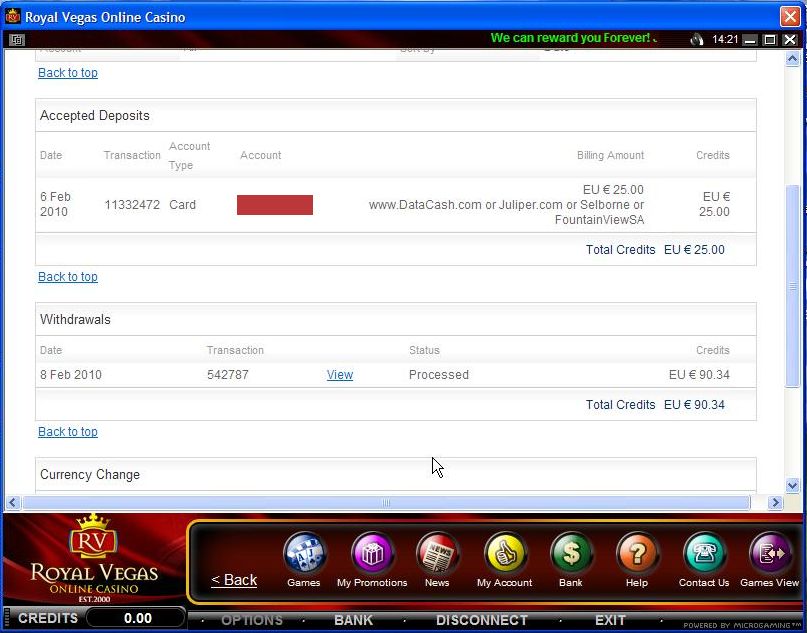This screenshot has height=633, width=807.
Task: Open the Bank dollar icon
Action: 571,554
